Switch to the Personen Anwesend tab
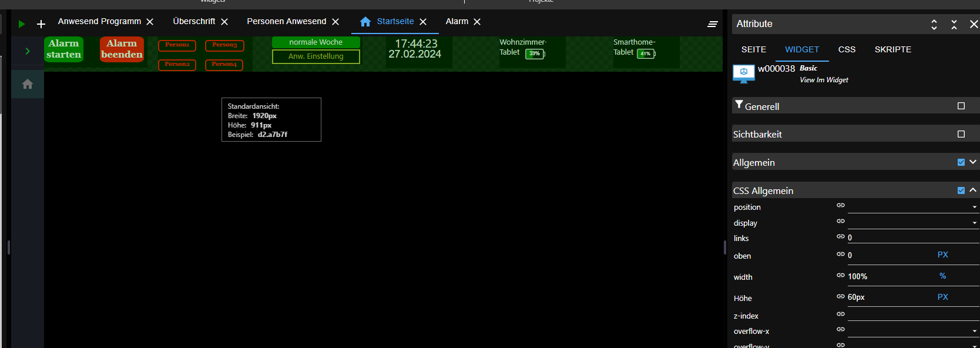 pyautogui.click(x=286, y=21)
